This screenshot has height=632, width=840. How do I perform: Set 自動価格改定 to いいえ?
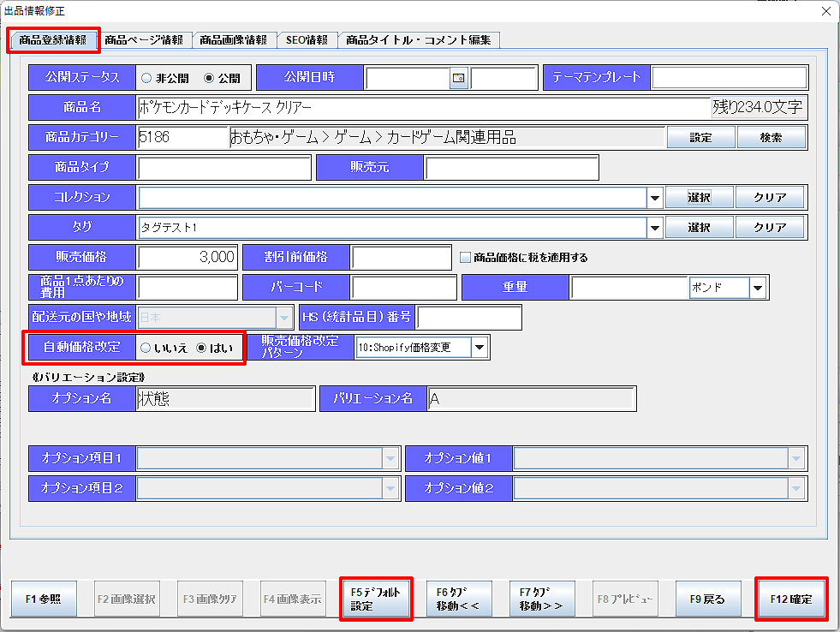[146, 348]
